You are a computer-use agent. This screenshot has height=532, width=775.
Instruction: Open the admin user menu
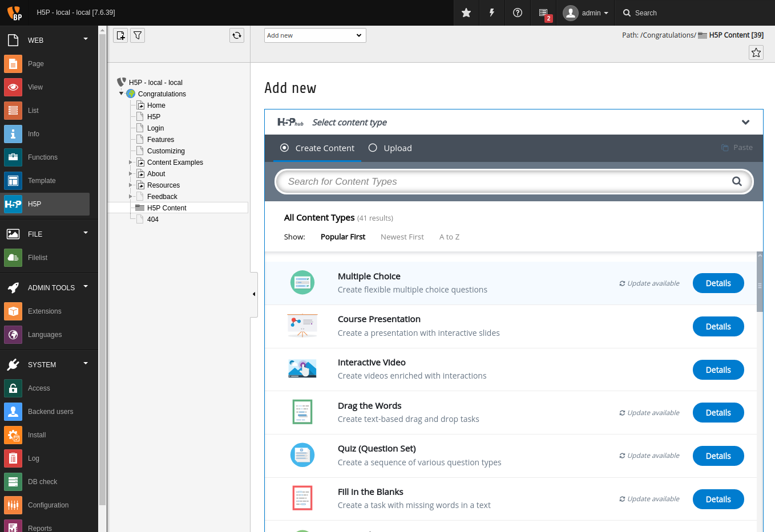point(586,13)
